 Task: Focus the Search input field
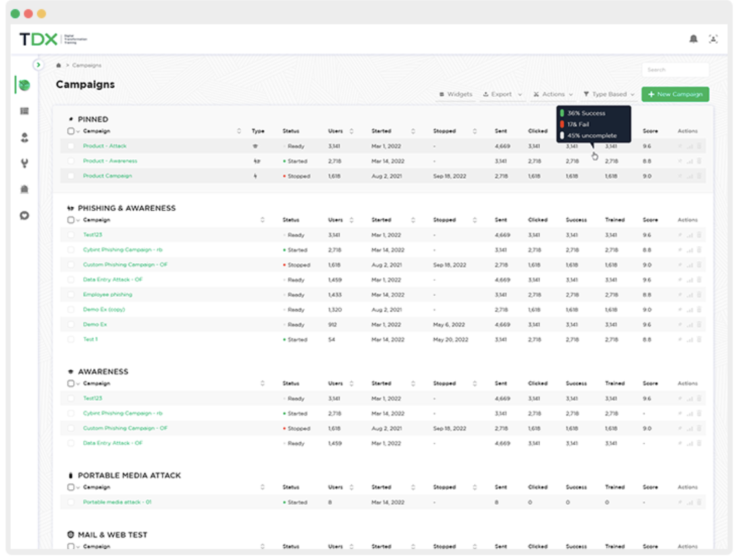675,69
